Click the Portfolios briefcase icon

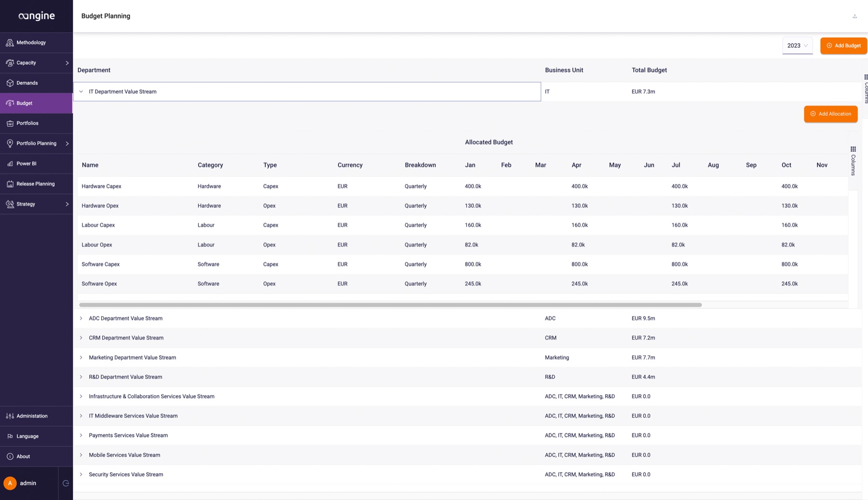[10, 123]
